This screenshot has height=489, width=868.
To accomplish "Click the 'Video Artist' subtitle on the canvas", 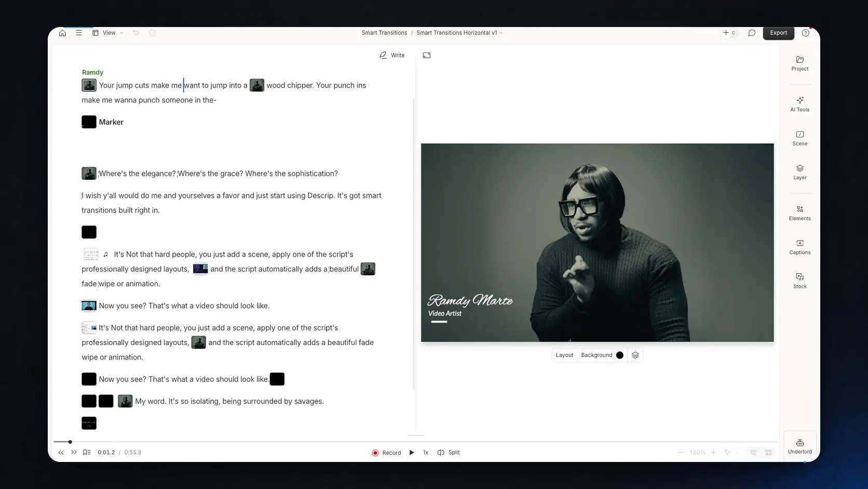I will (444, 313).
